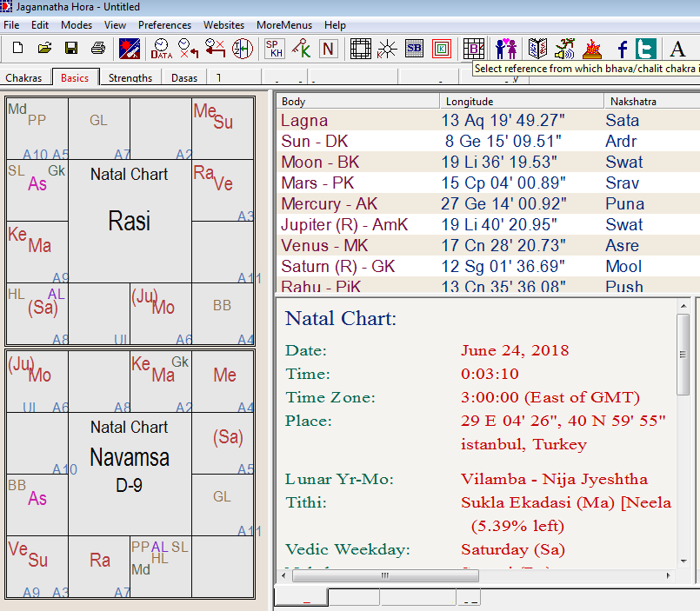Click the B bhava chalit grid icon

coord(474,48)
